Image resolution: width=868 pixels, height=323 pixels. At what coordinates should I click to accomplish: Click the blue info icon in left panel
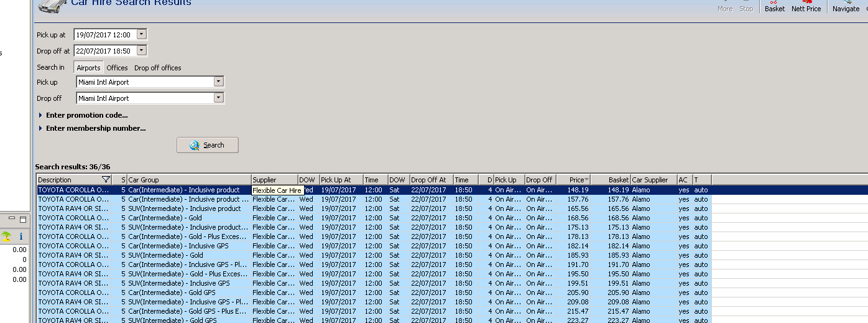click(21, 236)
